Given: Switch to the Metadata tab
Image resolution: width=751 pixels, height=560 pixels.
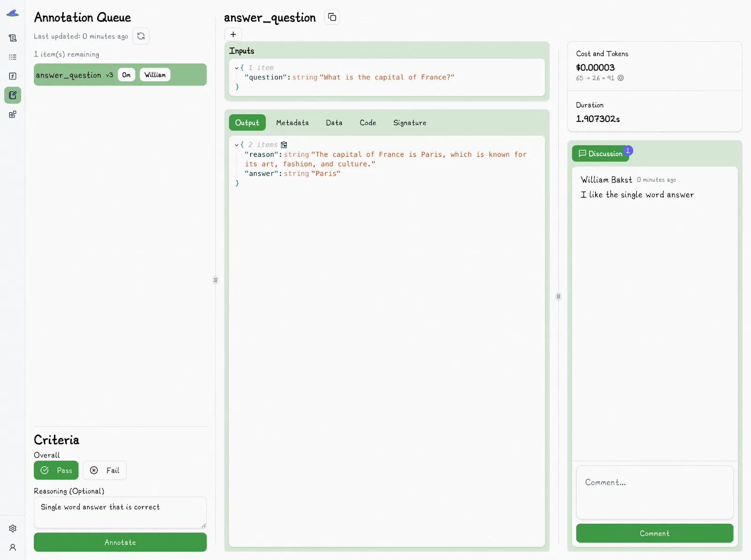Looking at the screenshot, I should (292, 123).
